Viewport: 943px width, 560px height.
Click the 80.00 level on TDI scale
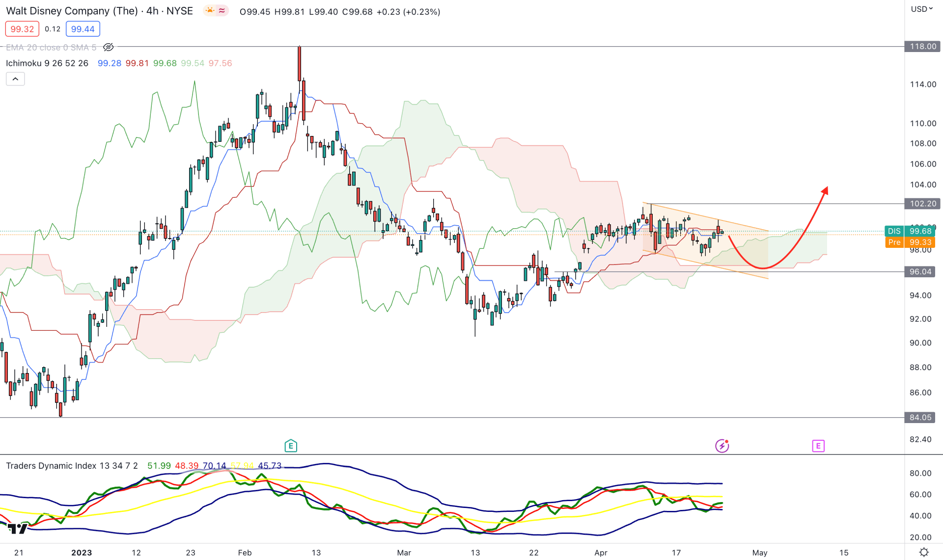pos(920,473)
